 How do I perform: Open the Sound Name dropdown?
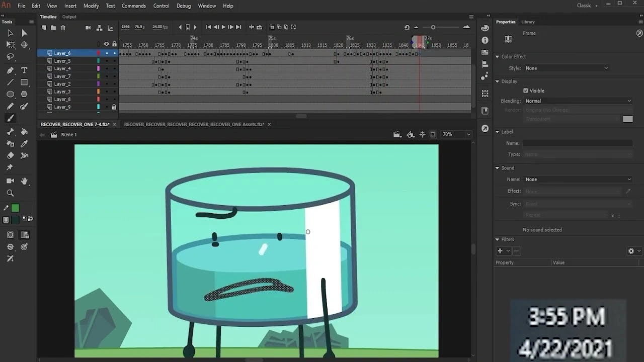(x=578, y=179)
